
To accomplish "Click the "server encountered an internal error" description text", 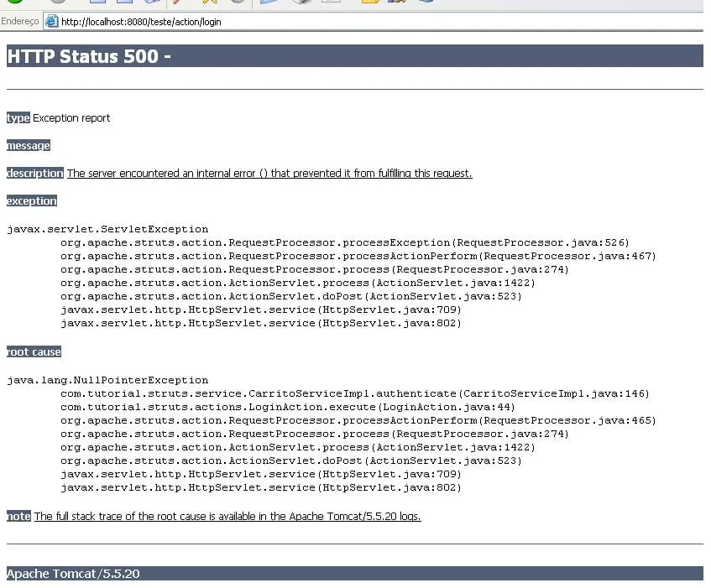I will pyautogui.click(x=269, y=173).
